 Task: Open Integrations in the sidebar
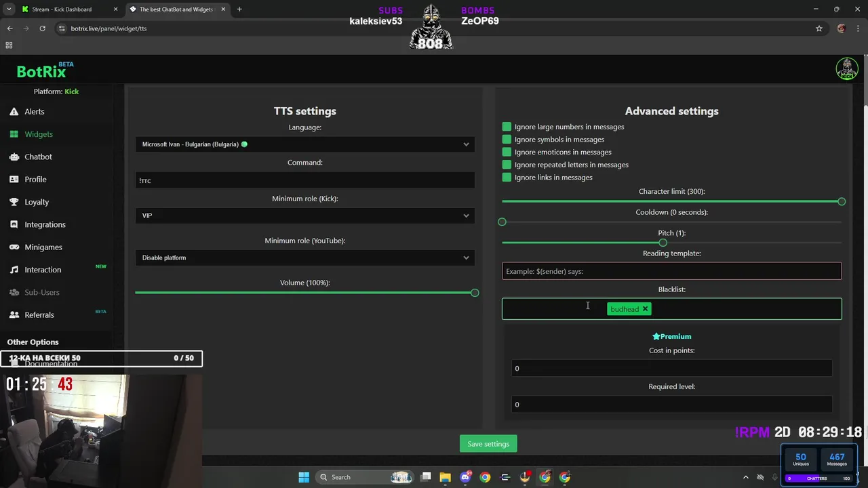45,224
